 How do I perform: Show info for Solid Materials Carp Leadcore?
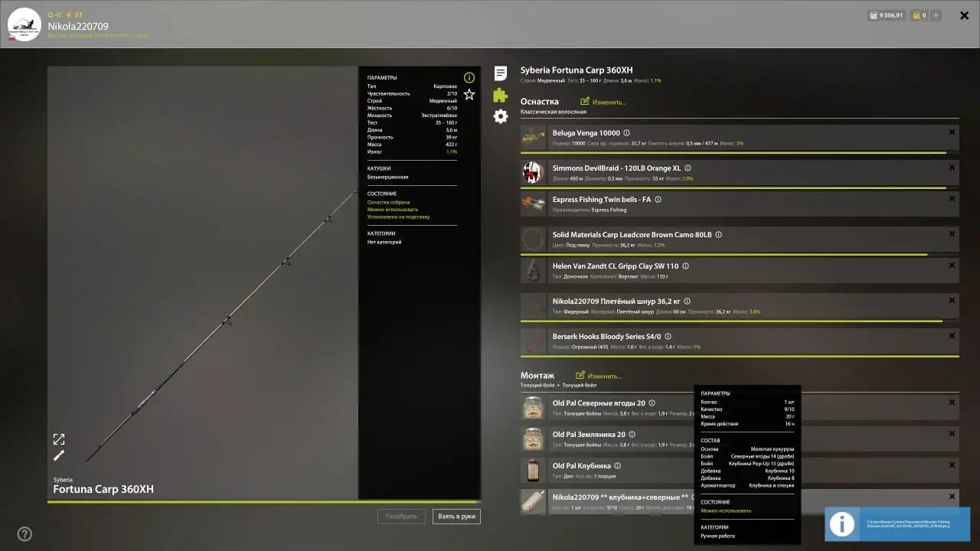tap(718, 235)
